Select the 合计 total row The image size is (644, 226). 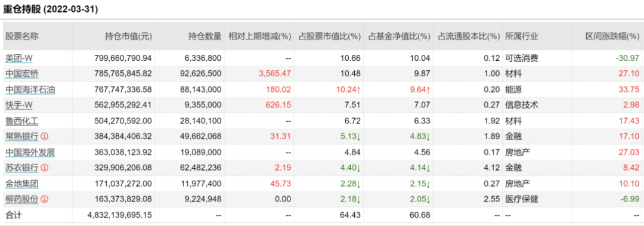coord(322,215)
